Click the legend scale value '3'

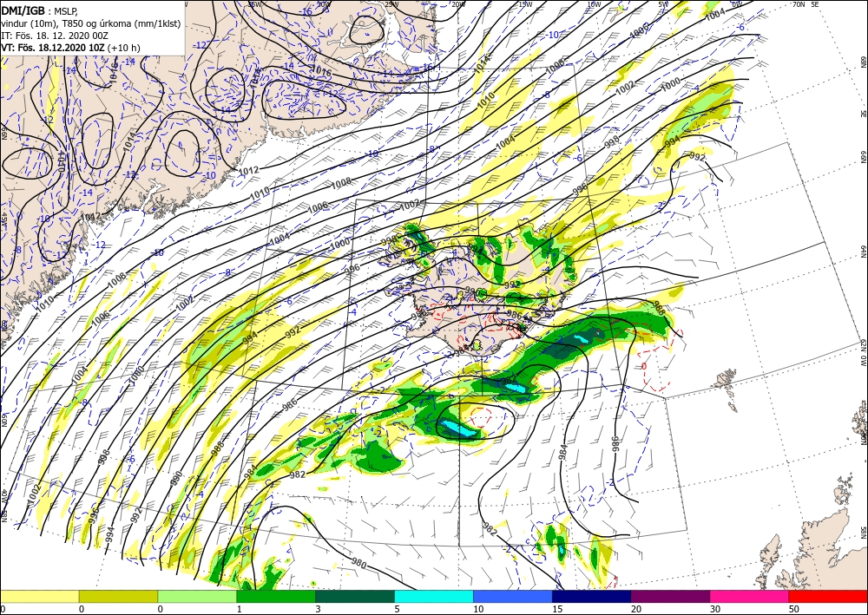pyautogui.click(x=319, y=609)
